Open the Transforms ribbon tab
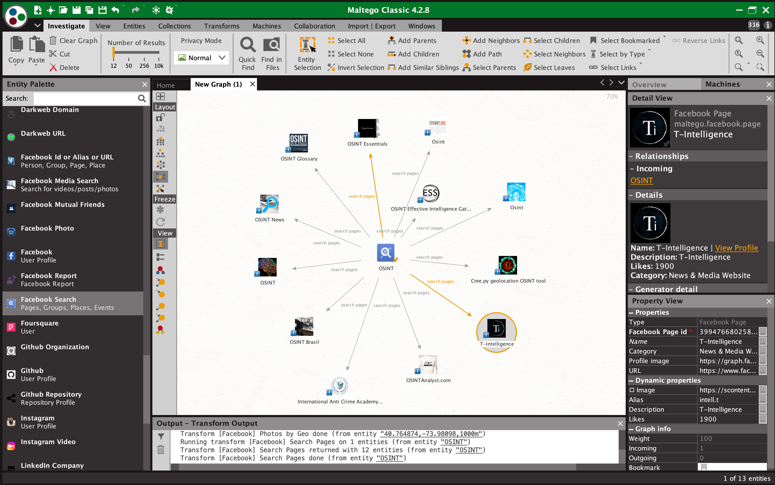 pos(221,26)
